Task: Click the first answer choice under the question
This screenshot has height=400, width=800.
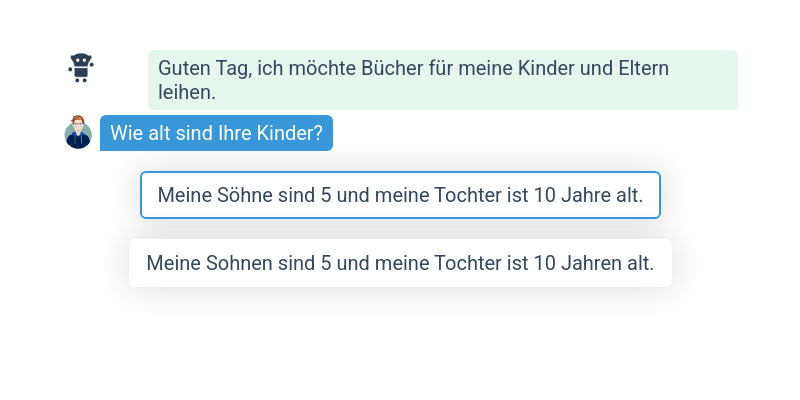Action: click(x=400, y=195)
